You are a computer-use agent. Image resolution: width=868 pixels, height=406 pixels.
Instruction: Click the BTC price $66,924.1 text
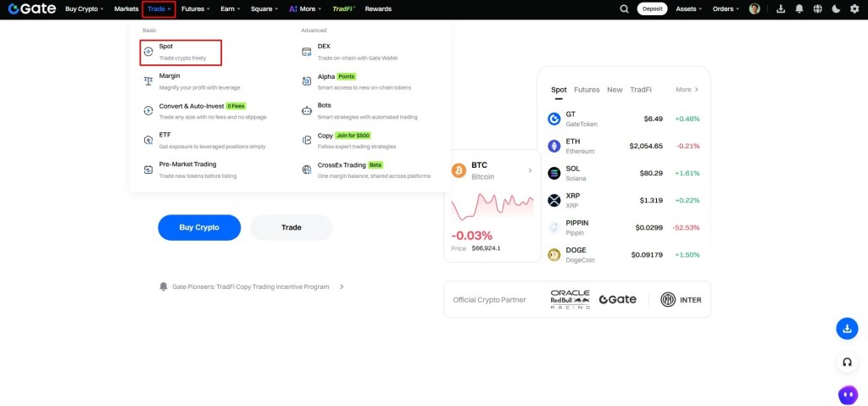click(x=486, y=248)
